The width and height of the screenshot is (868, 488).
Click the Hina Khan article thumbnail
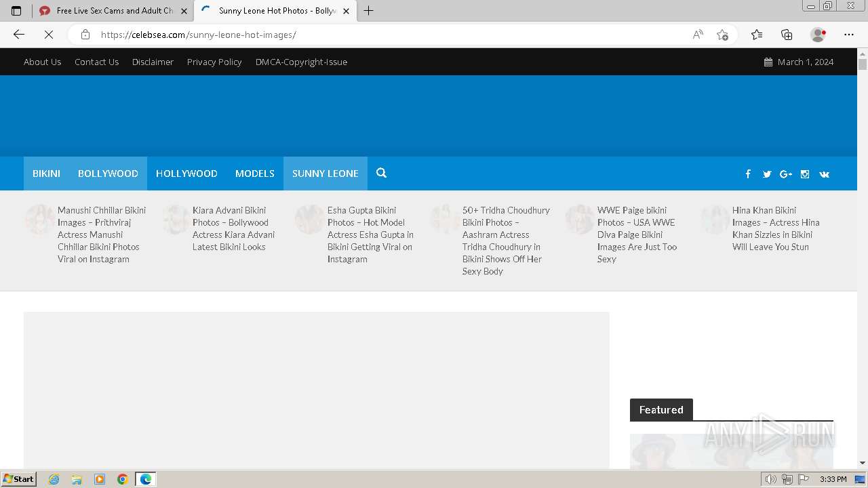[714, 220]
